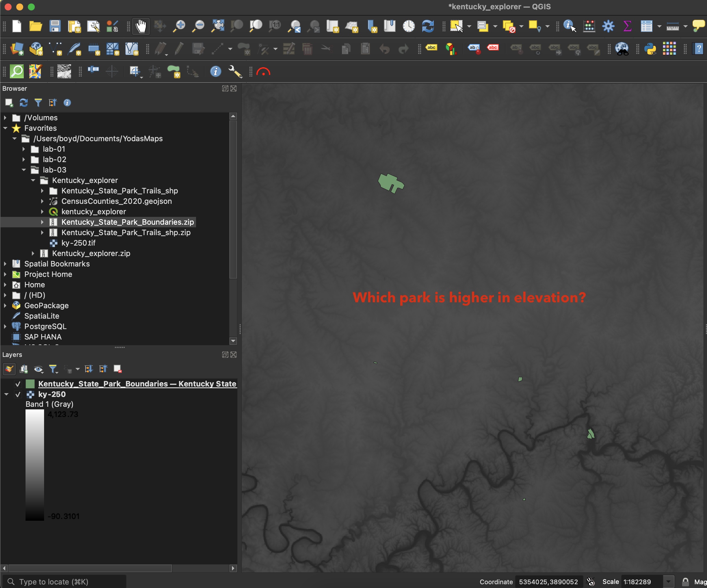Select the Pan Map hand tool
The height and width of the screenshot is (588, 707).
point(141,26)
